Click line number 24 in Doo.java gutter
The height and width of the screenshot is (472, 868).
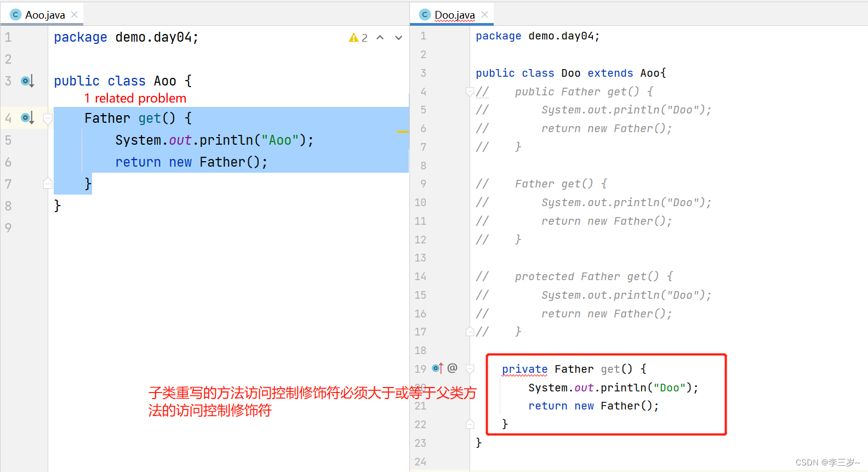pos(420,462)
